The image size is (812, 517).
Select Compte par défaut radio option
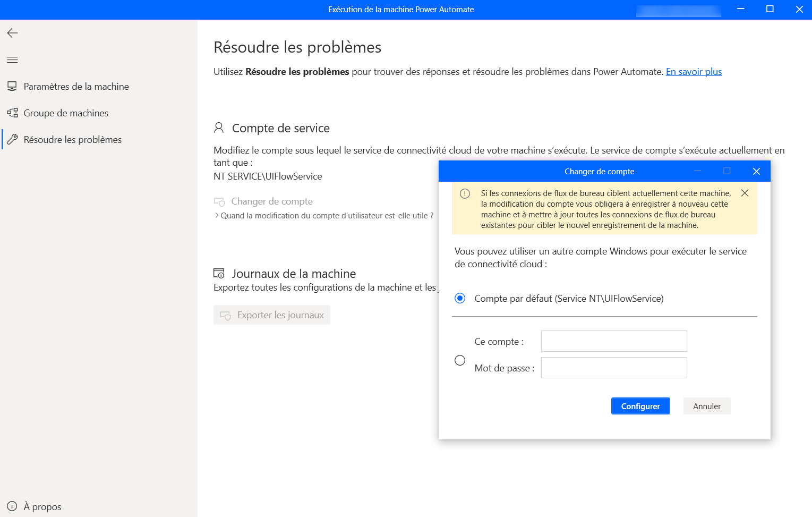[x=460, y=298]
